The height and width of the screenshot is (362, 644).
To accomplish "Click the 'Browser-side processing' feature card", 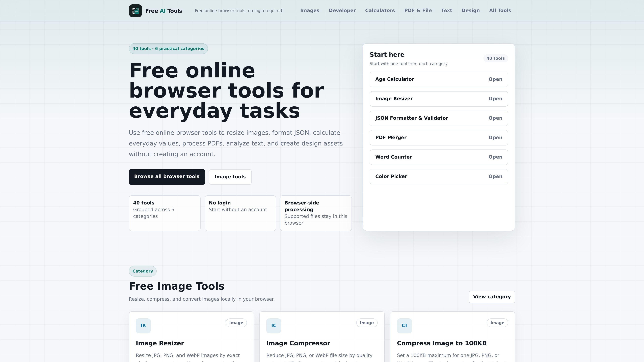I will point(316,213).
